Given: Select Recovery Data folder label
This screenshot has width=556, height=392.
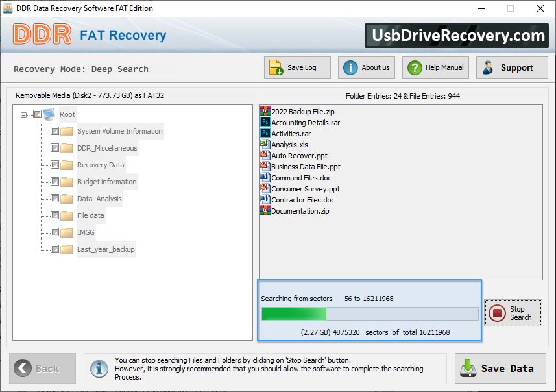Looking at the screenshot, I should 101,165.
